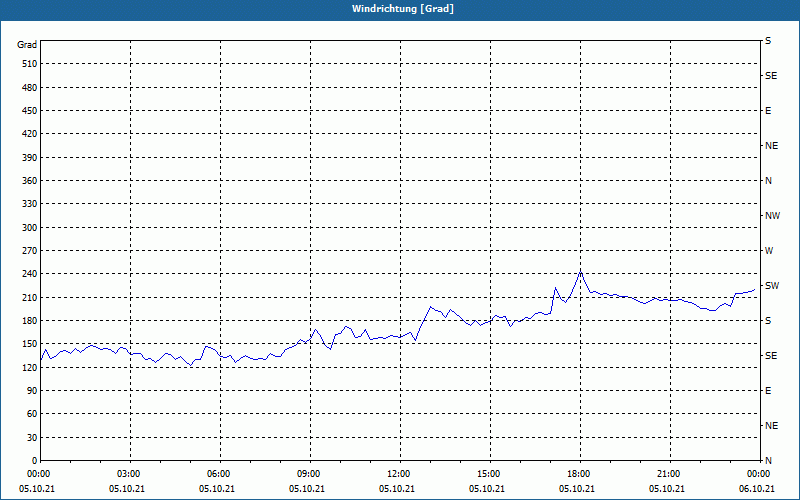Click the 30 value on left axis
The height and width of the screenshot is (500, 800).
pos(32,437)
